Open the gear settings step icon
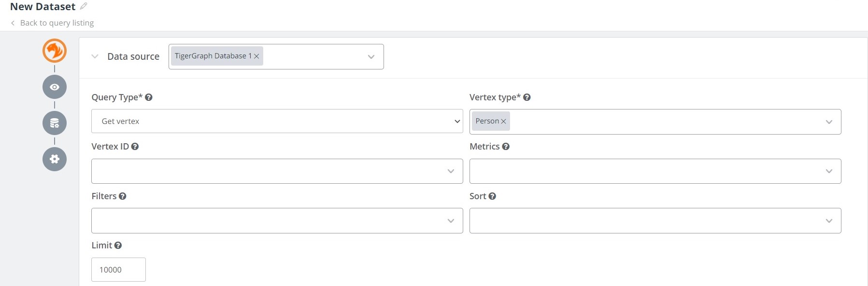This screenshot has width=868, height=286. (x=55, y=159)
